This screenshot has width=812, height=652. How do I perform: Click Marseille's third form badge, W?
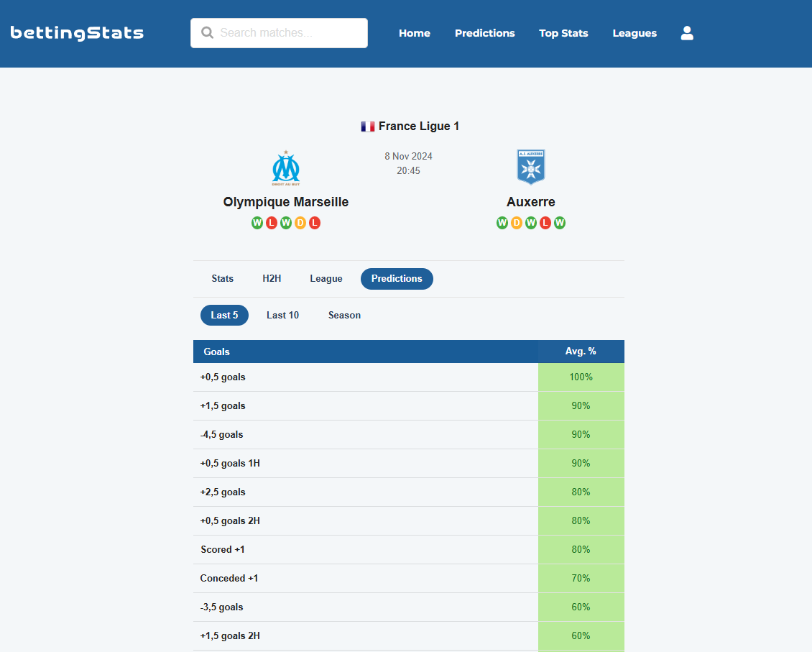[x=286, y=223]
